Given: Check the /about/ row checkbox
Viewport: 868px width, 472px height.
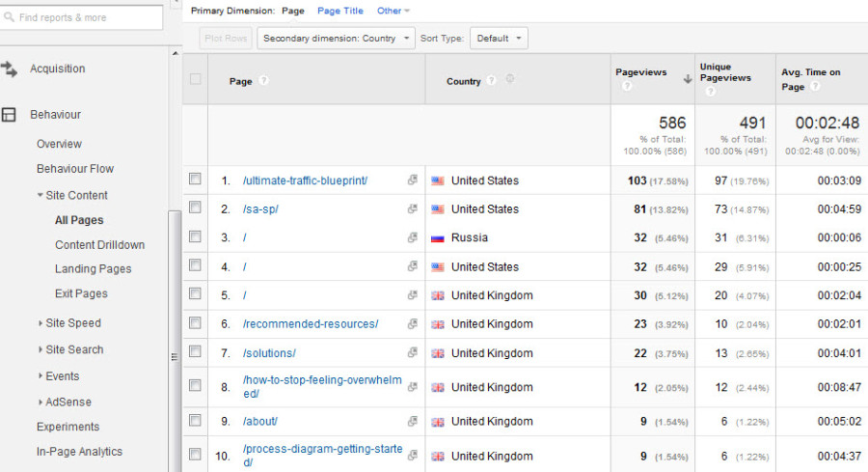Looking at the screenshot, I should (x=195, y=421).
